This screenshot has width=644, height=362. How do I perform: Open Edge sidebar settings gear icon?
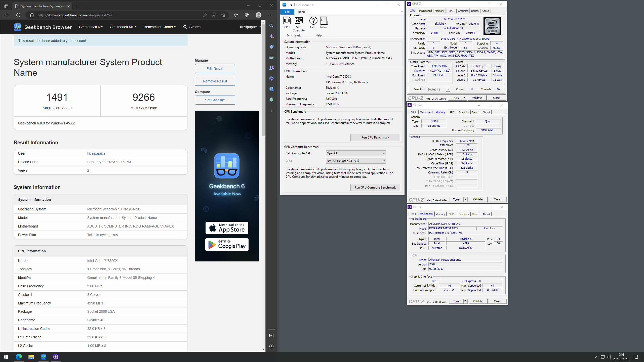tap(271, 346)
